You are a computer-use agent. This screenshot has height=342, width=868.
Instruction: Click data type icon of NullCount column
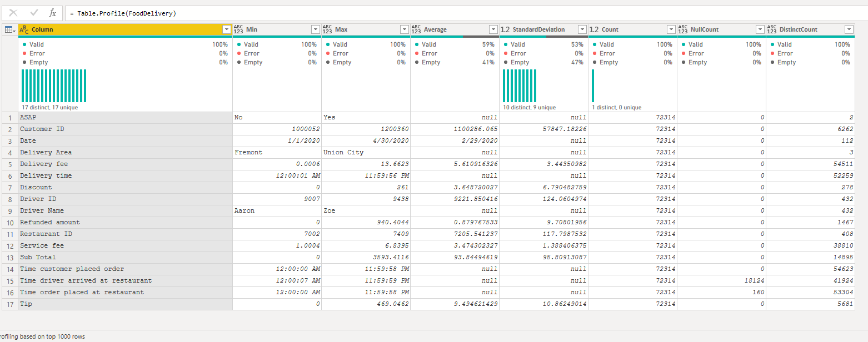pos(683,29)
